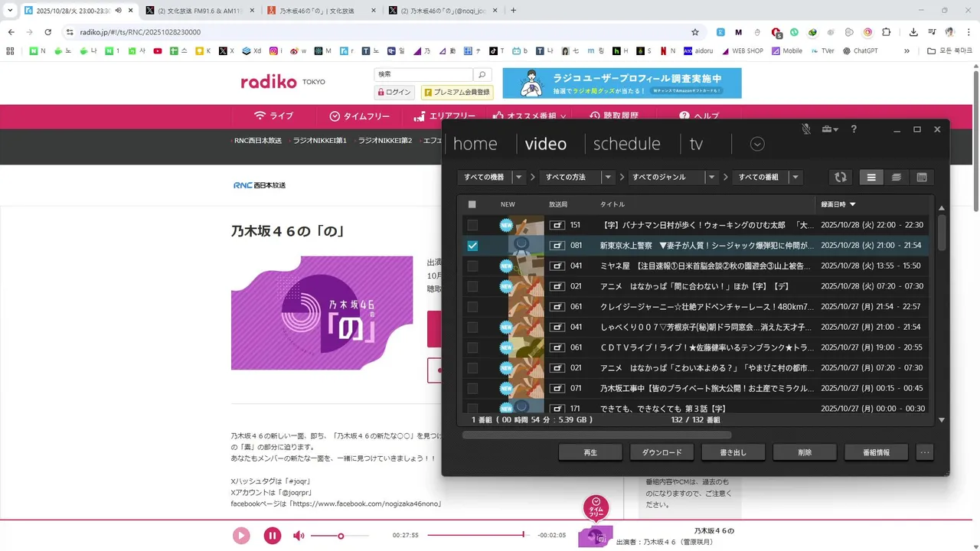Check the 乃木坂工事中 row checkbox

472,388
